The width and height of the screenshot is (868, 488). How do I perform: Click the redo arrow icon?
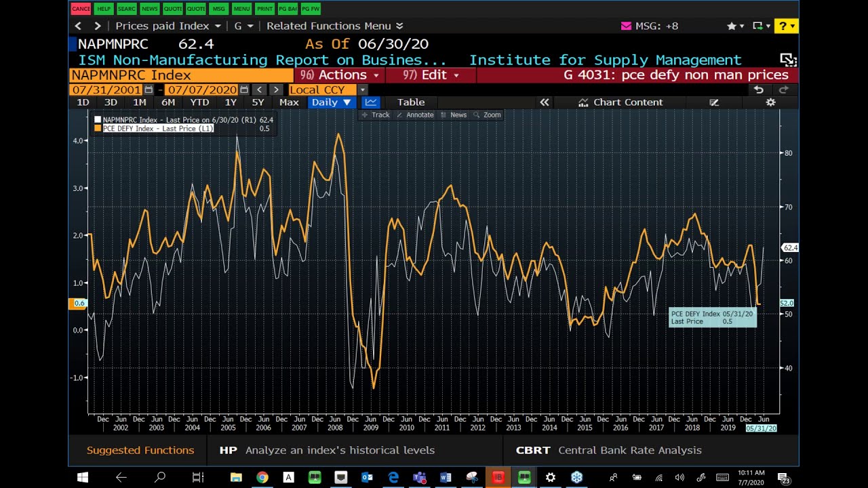(784, 89)
